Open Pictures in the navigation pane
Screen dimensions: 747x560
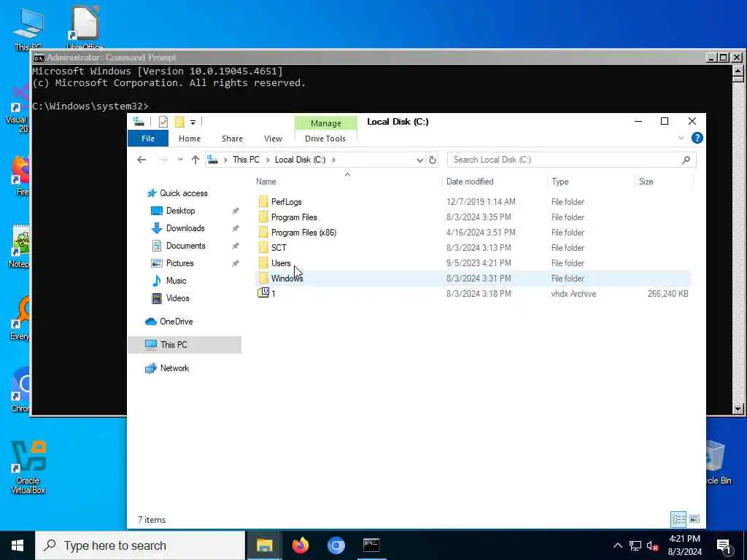point(179,262)
